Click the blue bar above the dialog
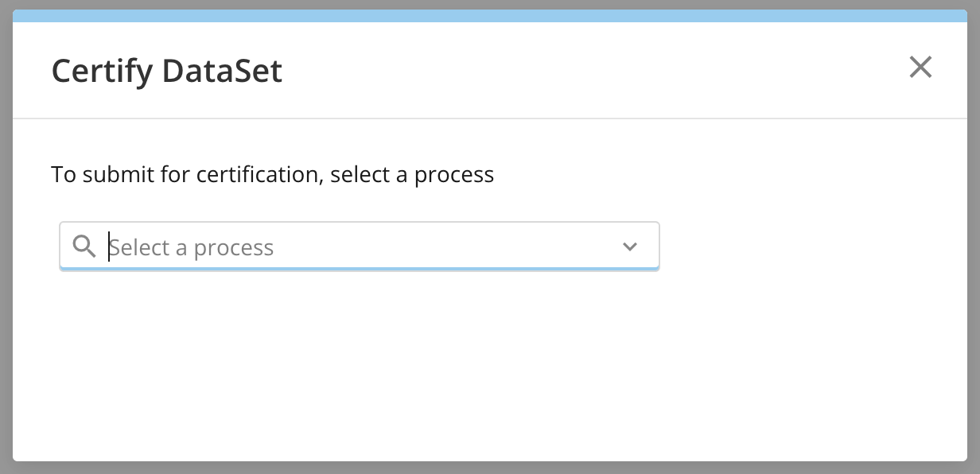The width and height of the screenshot is (980, 474). coord(490,13)
